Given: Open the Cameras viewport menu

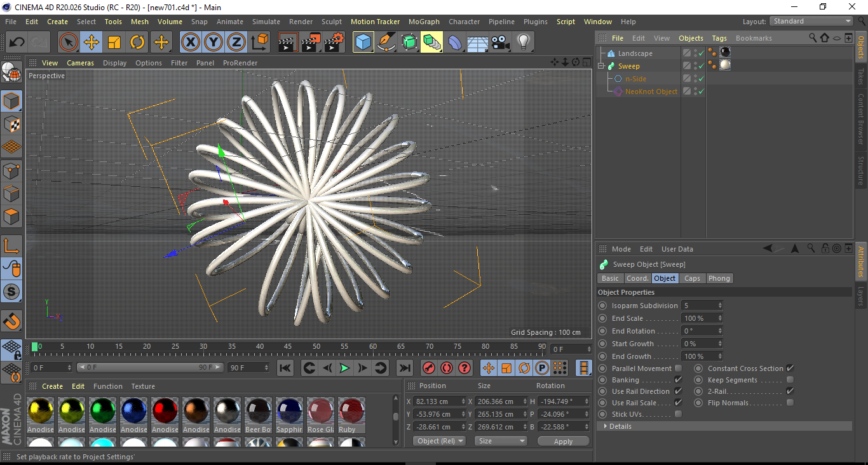Looking at the screenshot, I should click(x=80, y=63).
